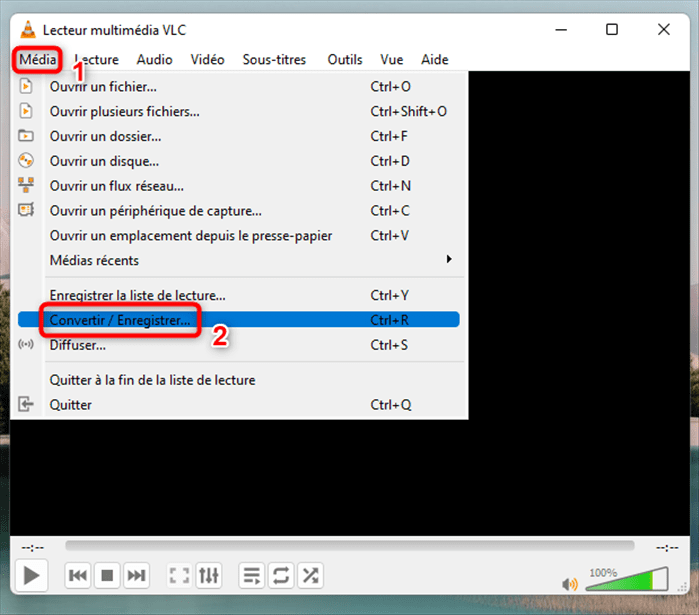Select Convertir / Enregistrer... entry
This screenshot has width=699, height=615.
click(238, 320)
